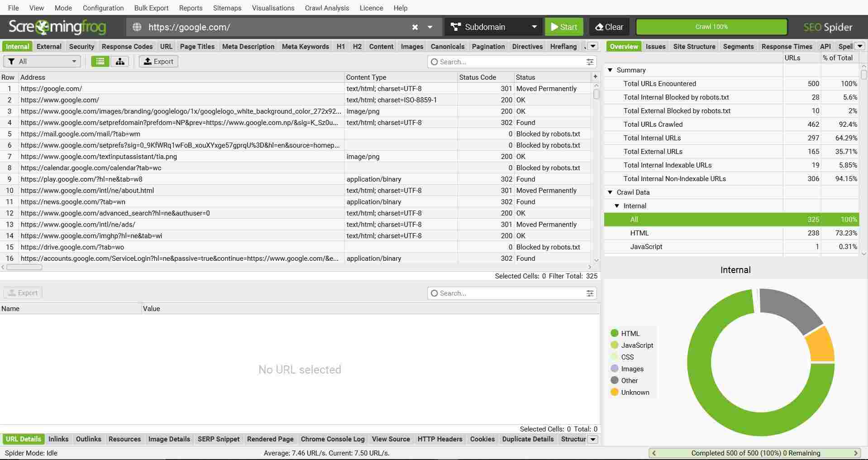Toggle Images legend item in chart

[627, 369]
